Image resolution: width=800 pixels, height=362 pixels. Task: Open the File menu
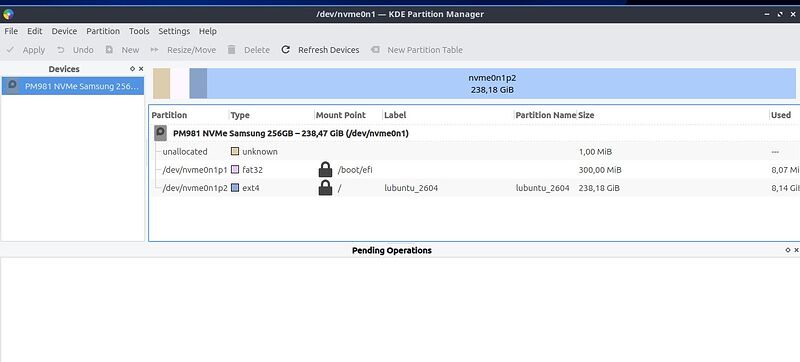(11, 31)
